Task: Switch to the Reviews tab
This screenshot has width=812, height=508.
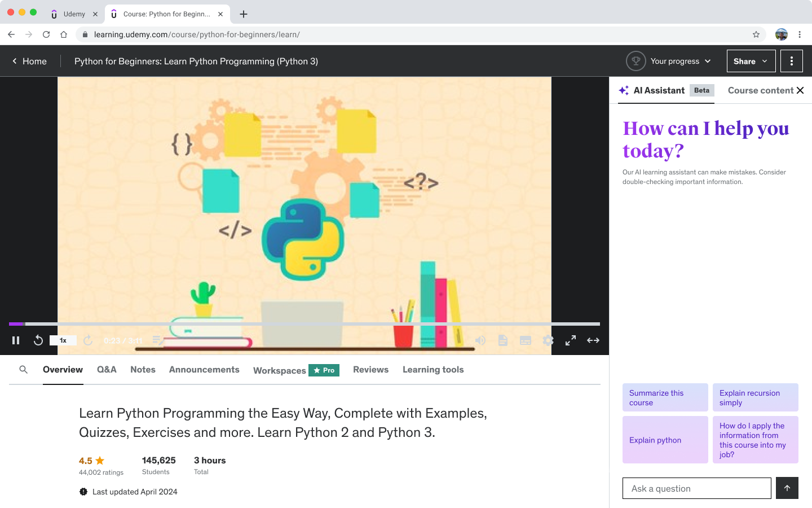Action: [370, 369]
